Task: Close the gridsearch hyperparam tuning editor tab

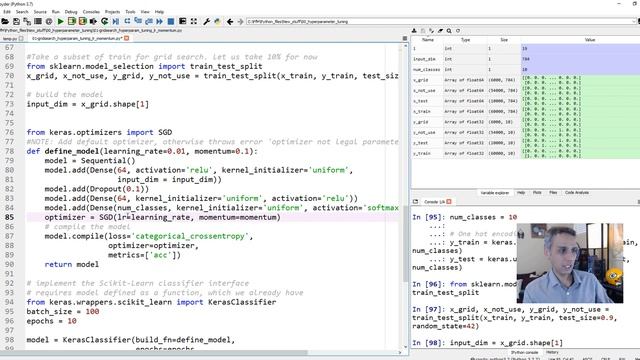Action: 127,38
